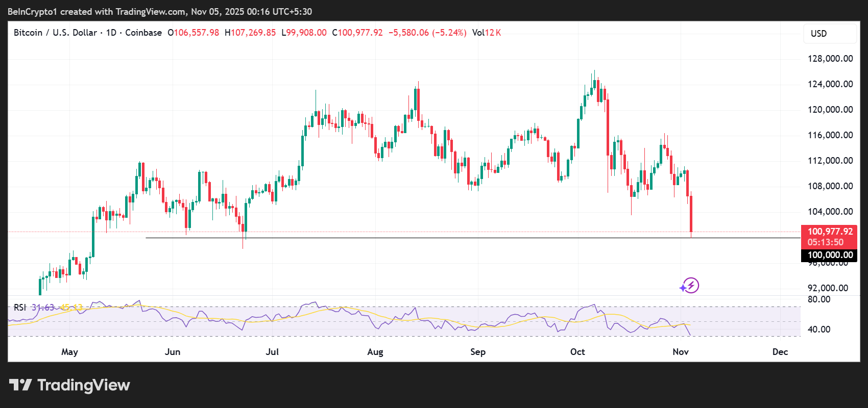The height and width of the screenshot is (408, 868).
Task: Click the BeInCrypto1 created with TradingView.com header
Action: click(x=160, y=11)
